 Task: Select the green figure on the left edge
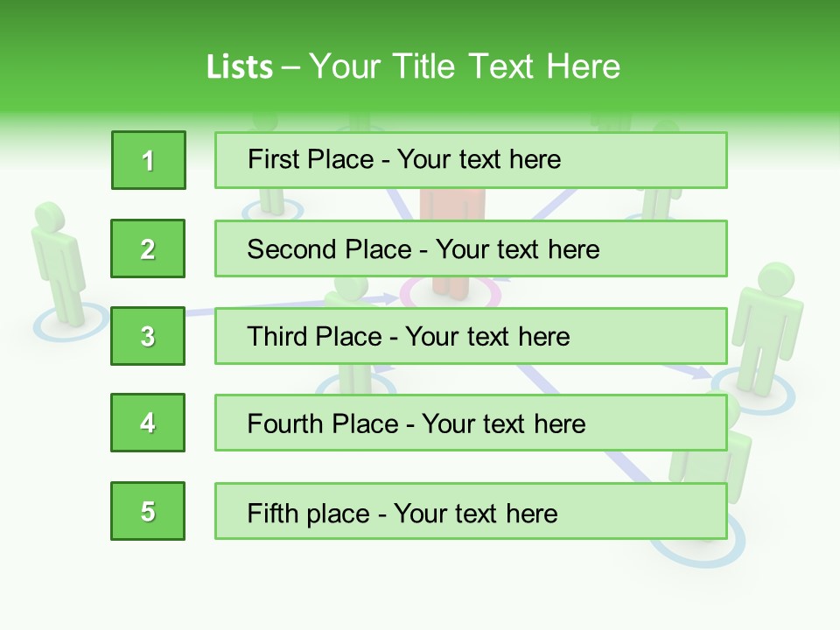click(x=58, y=263)
